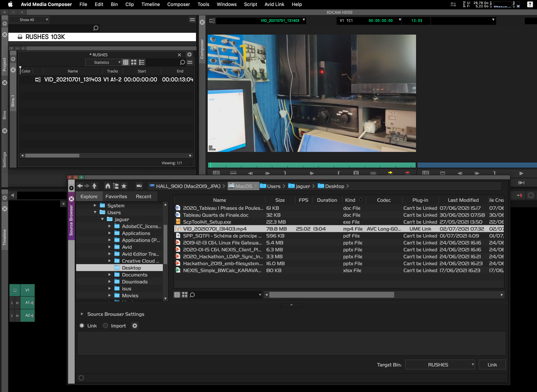Screen dimensions: 537x392
Task: Expand Source Browser Settings section
Action: point(82,314)
